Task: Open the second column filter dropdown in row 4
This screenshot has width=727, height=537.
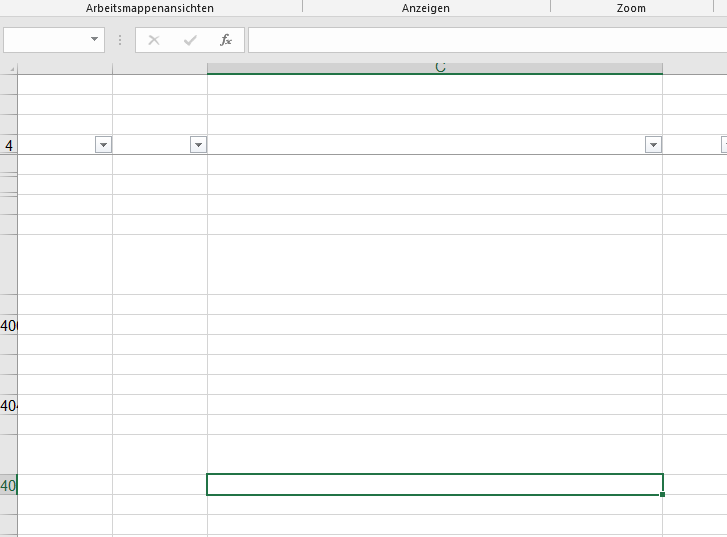Action: coord(197,145)
